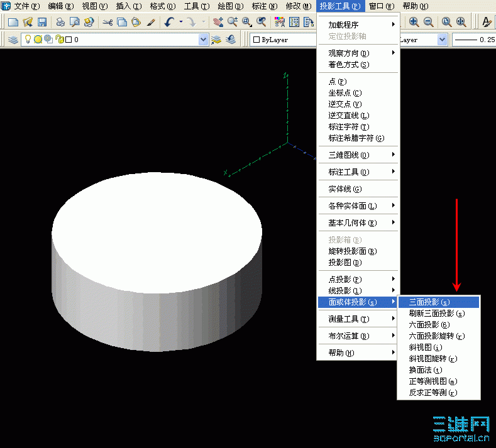Click Layer Previous icon
496x448 pixels.
[231, 40]
